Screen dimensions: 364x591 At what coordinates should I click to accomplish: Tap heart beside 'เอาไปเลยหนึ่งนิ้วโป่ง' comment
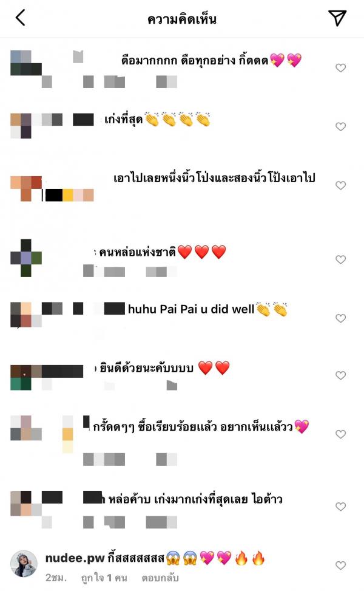tap(341, 185)
